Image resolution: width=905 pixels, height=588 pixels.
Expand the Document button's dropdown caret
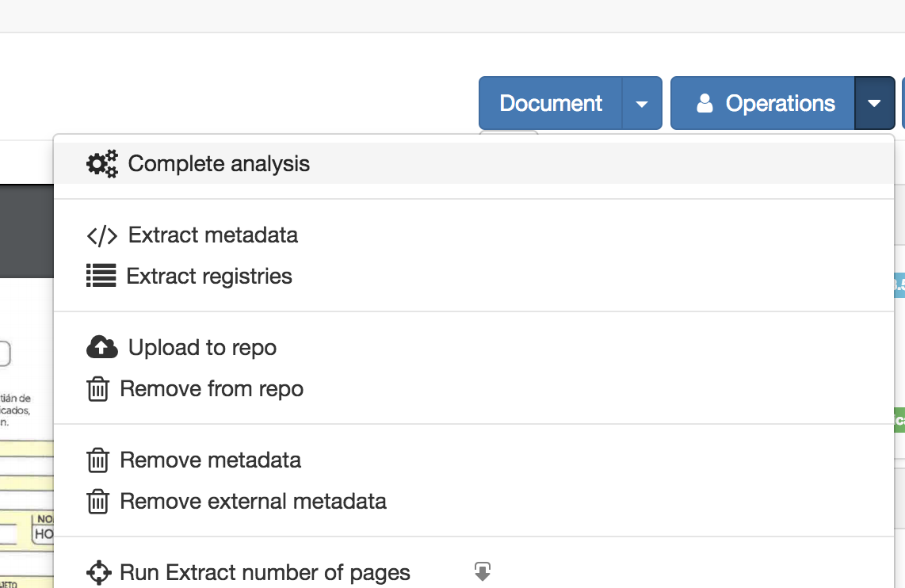pos(642,104)
